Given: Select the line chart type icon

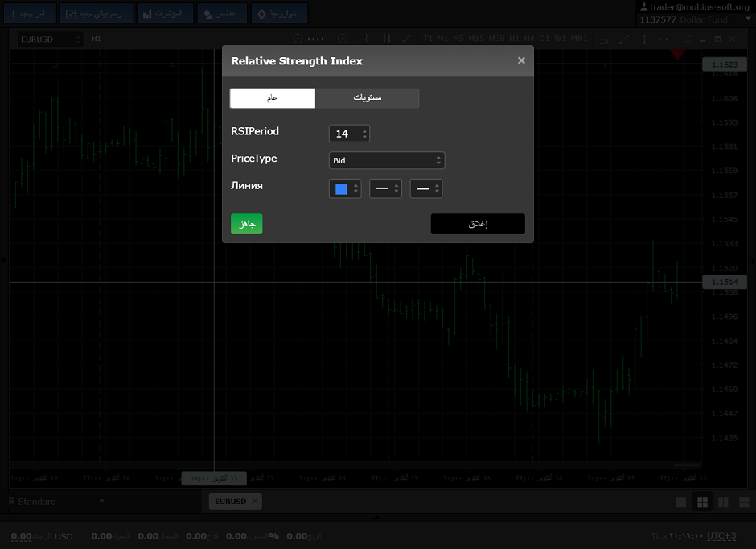Looking at the screenshot, I should (407, 39).
